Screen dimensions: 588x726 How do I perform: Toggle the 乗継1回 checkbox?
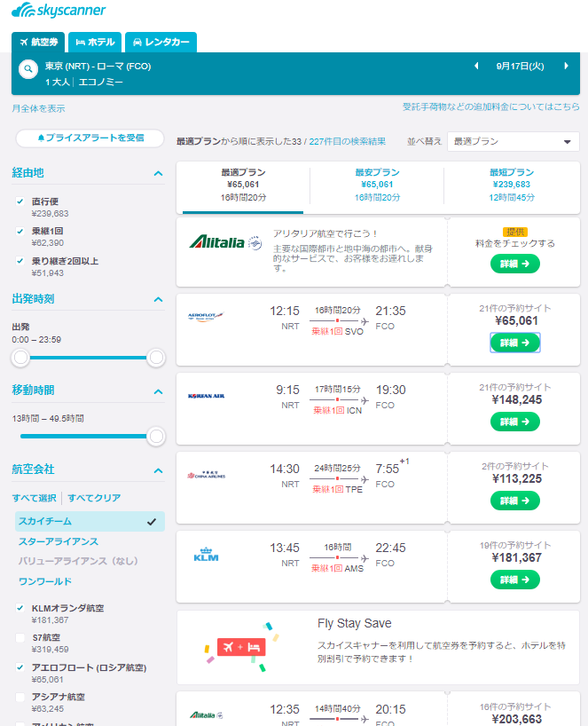coord(20,231)
